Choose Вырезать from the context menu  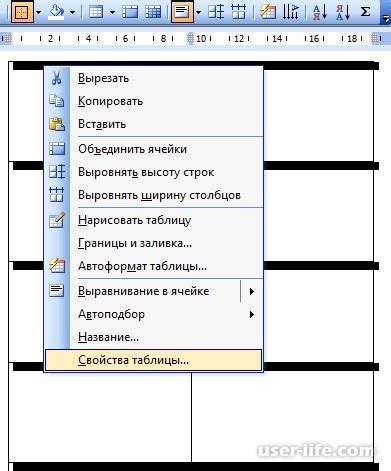tap(153, 78)
